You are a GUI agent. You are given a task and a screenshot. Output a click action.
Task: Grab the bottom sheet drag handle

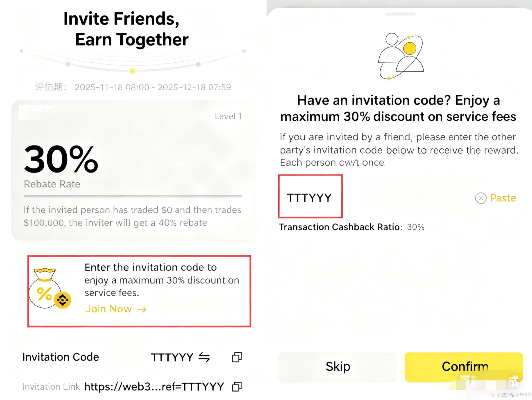(x=400, y=14)
